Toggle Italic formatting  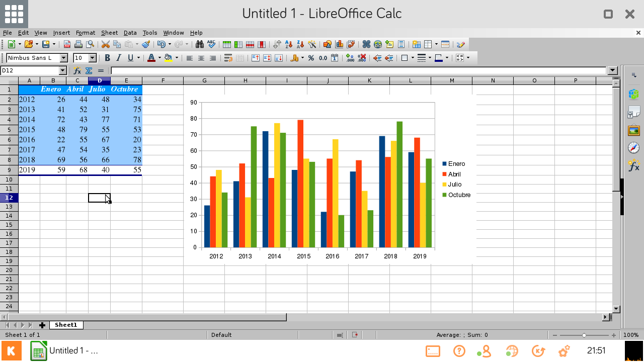pyautogui.click(x=119, y=58)
